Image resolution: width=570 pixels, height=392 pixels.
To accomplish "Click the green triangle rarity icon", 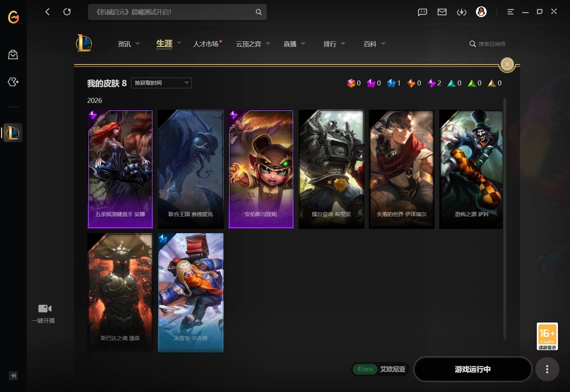I will (472, 83).
